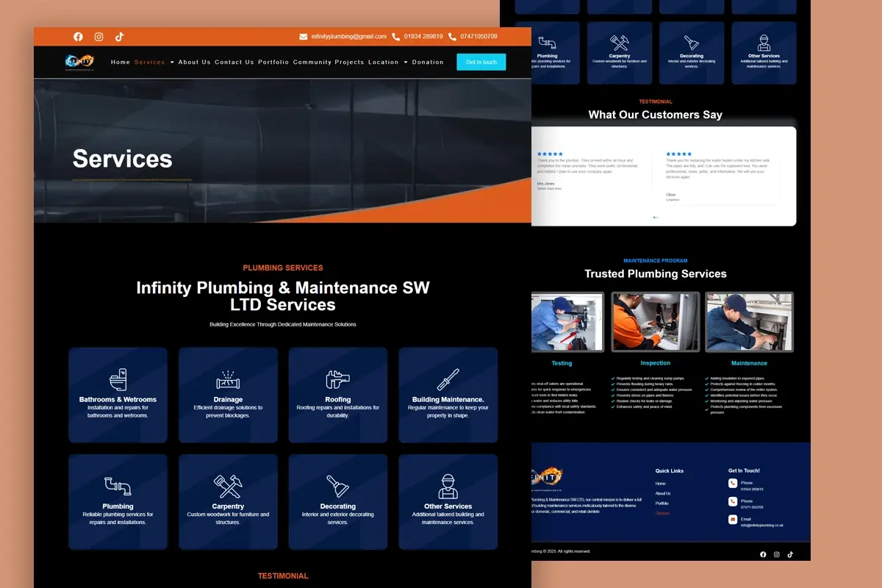The image size is (882, 588).
Task: Click the Infinity logo in the navigation bar
Action: coord(79,62)
